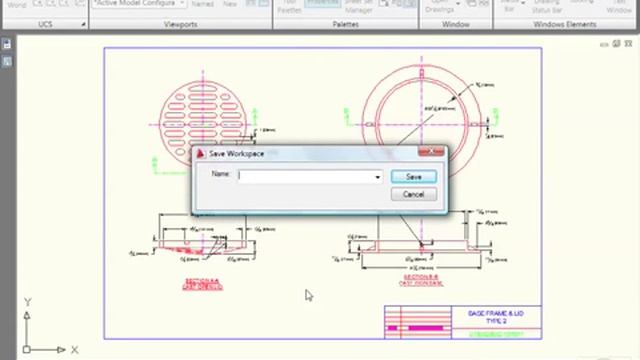The width and height of the screenshot is (640, 360).
Task: Click Save in the Save Workspace dialog
Action: click(x=413, y=177)
